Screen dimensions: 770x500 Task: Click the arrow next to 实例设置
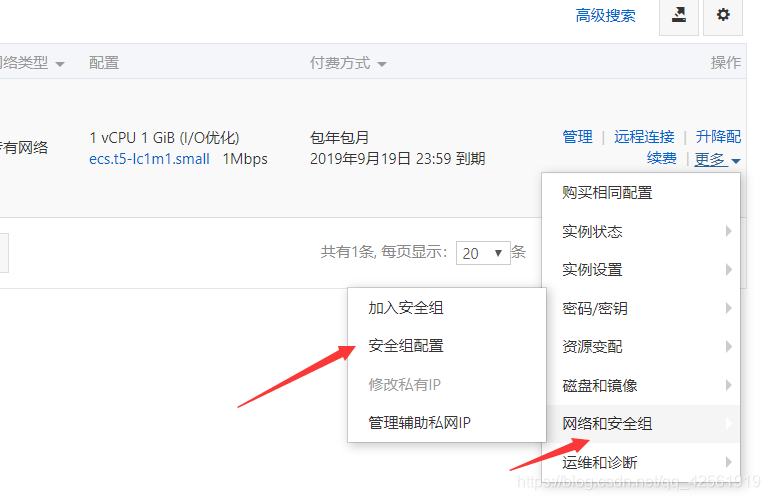click(x=729, y=270)
